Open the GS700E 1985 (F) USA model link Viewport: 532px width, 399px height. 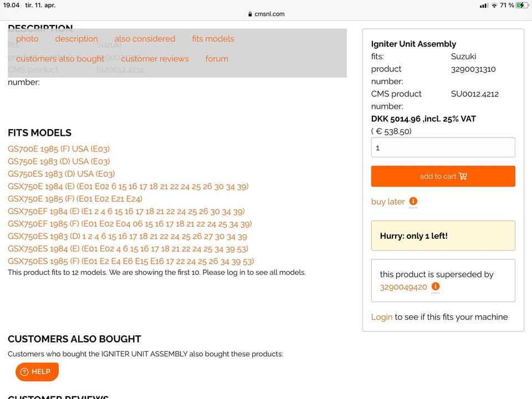[x=59, y=149]
